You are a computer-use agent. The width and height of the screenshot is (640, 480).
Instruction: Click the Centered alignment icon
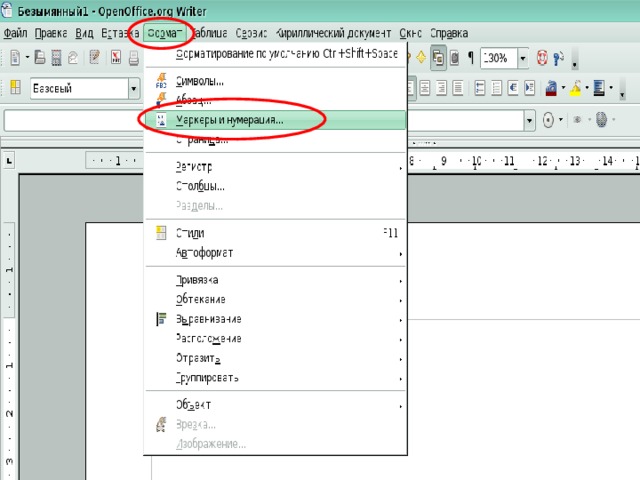pyautogui.click(x=424, y=88)
